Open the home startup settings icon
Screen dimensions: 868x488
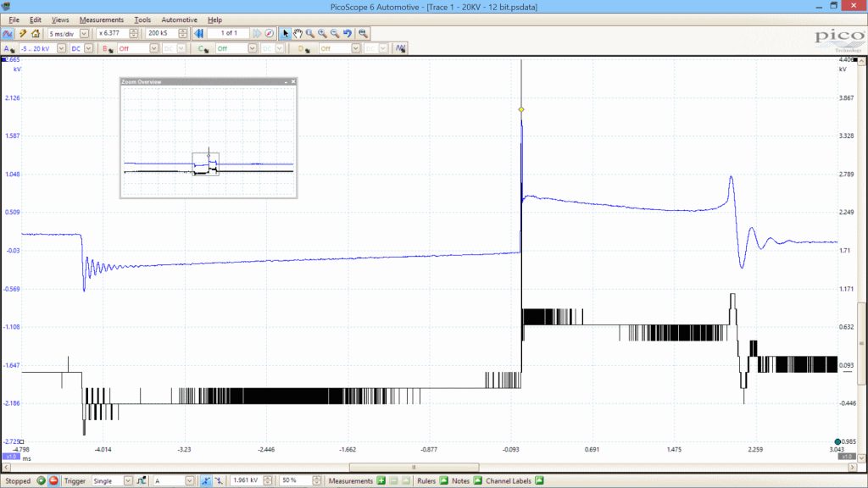pyautogui.click(x=36, y=33)
